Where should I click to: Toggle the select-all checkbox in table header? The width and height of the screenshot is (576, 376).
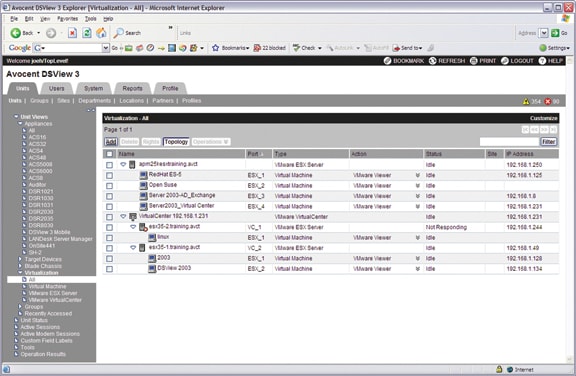pos(109,154)
